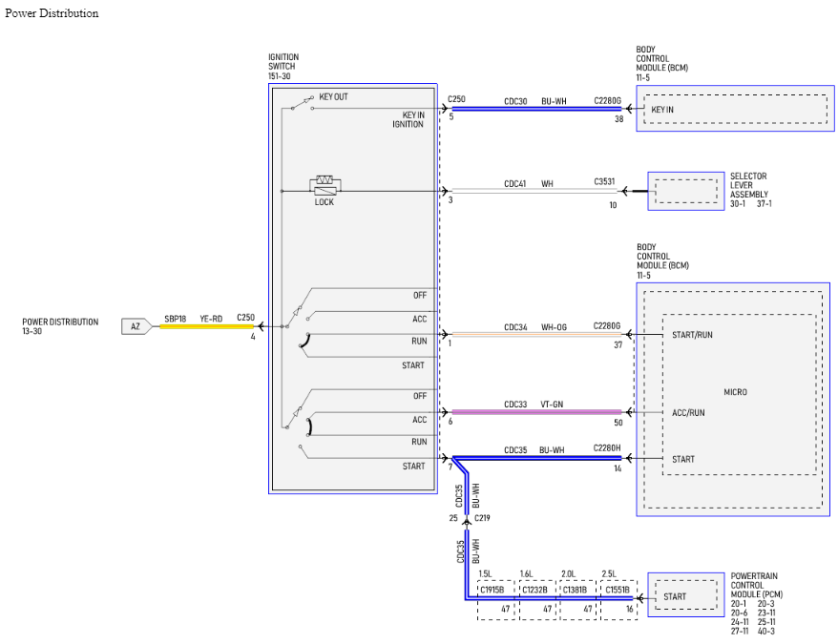Open the '20-6' PCM page reference

pos(739,613)
